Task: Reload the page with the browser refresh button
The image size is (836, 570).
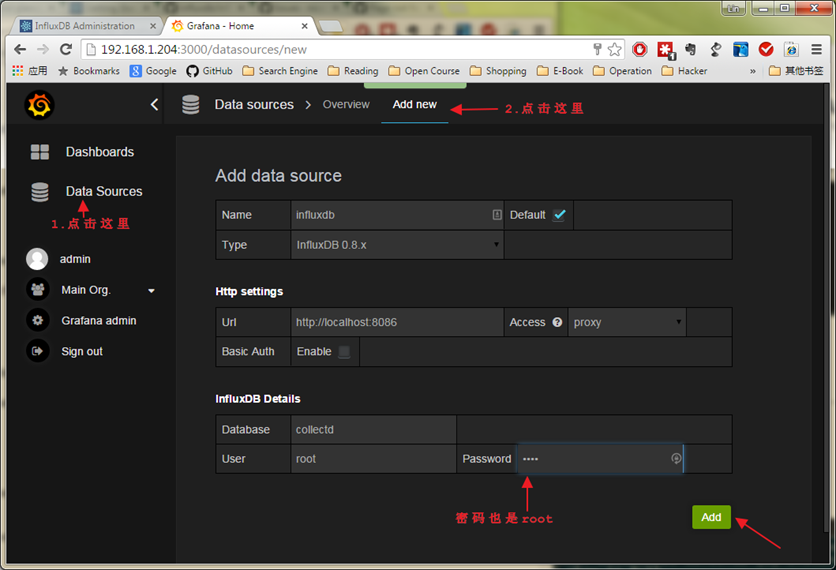Action: 66,49
